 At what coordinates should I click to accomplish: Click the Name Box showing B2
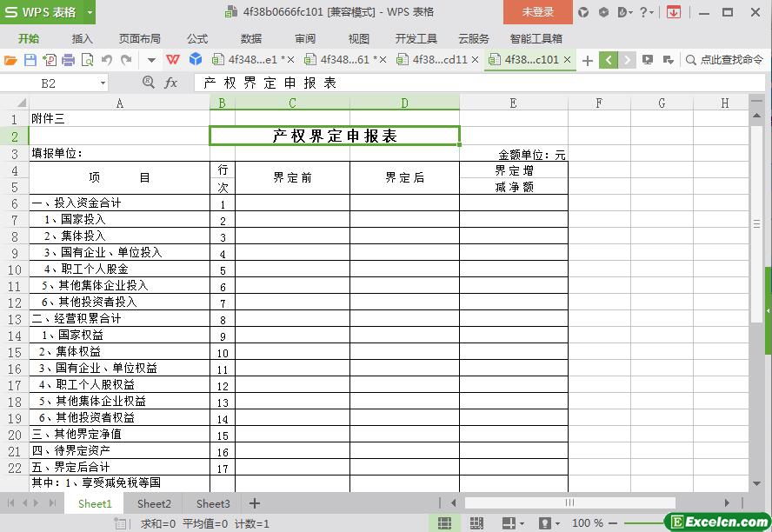(x=49, y=83)
